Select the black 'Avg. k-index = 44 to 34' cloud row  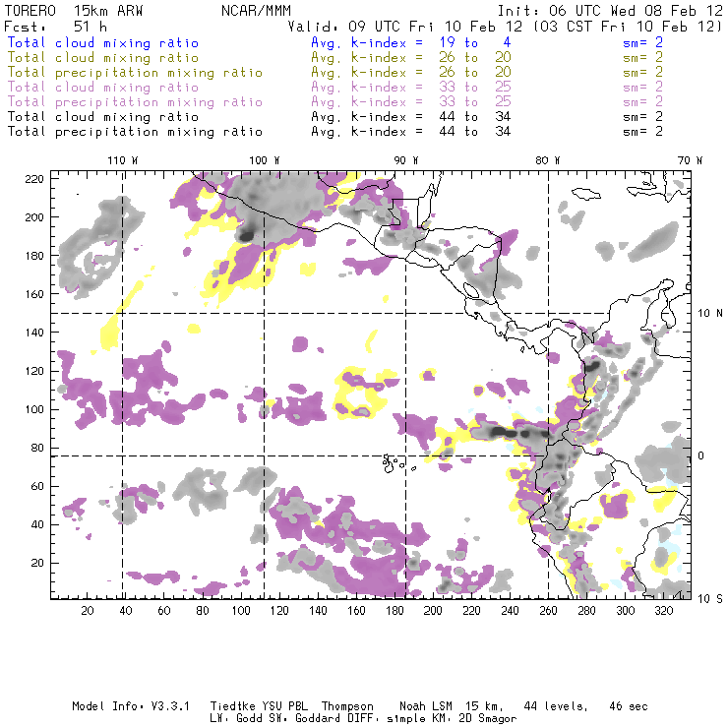[411, 117]
